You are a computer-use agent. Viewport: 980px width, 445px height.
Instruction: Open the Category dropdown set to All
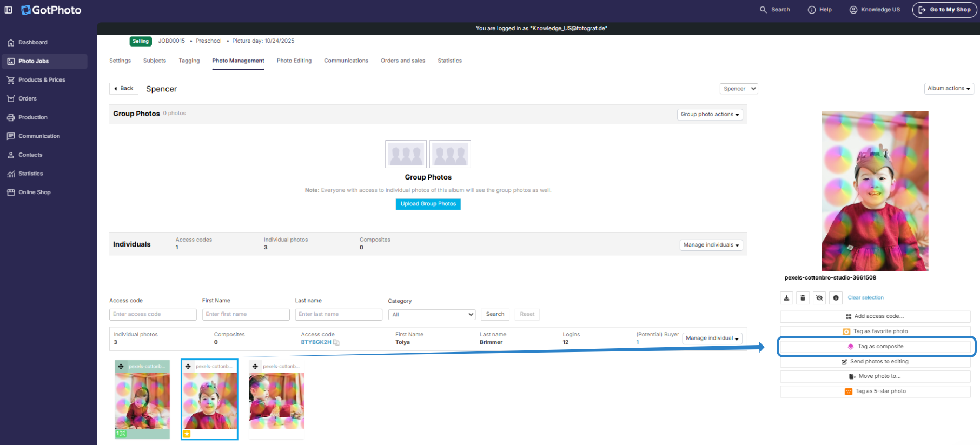click(432, 315)
